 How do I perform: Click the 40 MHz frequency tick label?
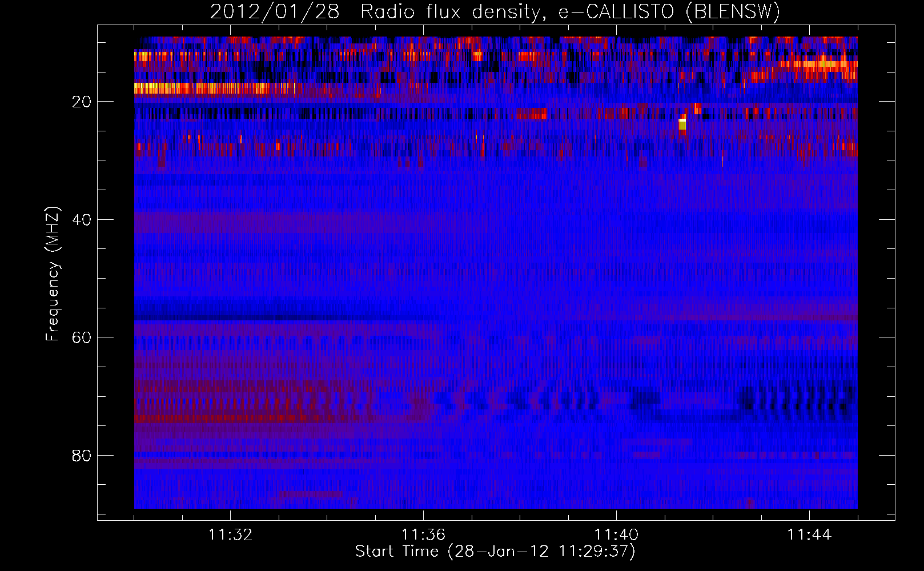pyautogui.click(x=82, y=220)
